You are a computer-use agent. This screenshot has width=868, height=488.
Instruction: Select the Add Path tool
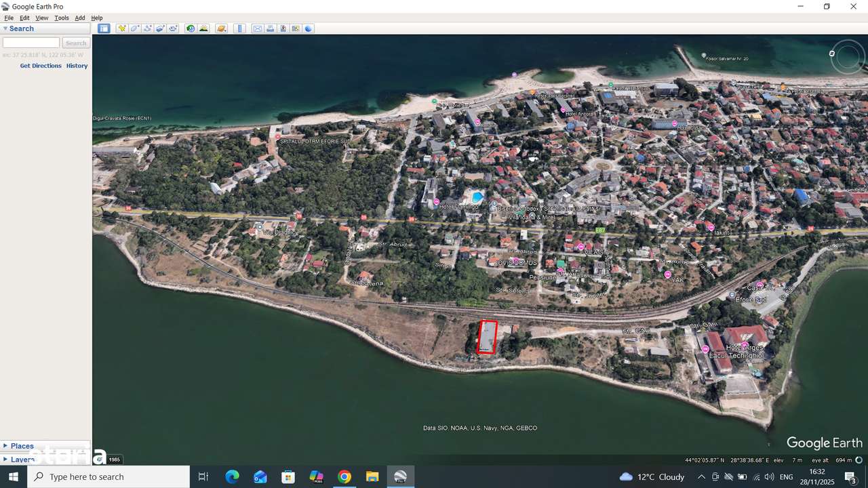click(146, 28)
